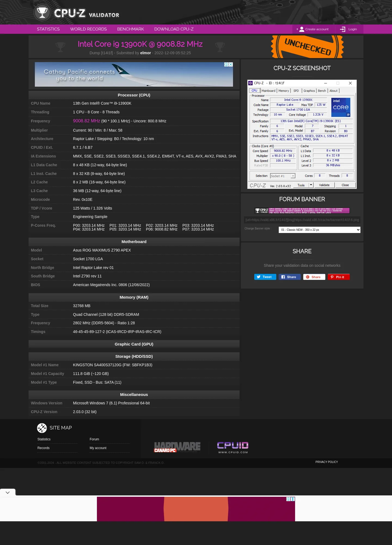Viewport: 392px width, 545px height.
Task: Click the CPU-Z VALIDATOR header text logo
Action: tap(87, 13)
